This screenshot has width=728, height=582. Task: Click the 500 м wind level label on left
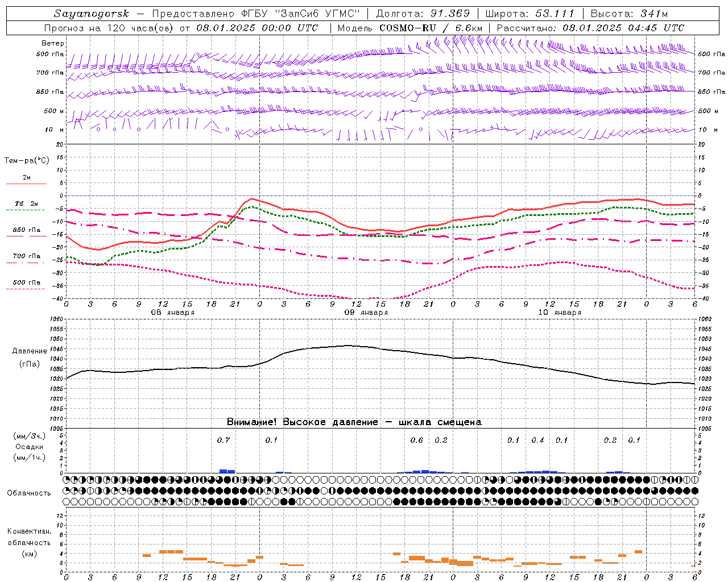55,111
